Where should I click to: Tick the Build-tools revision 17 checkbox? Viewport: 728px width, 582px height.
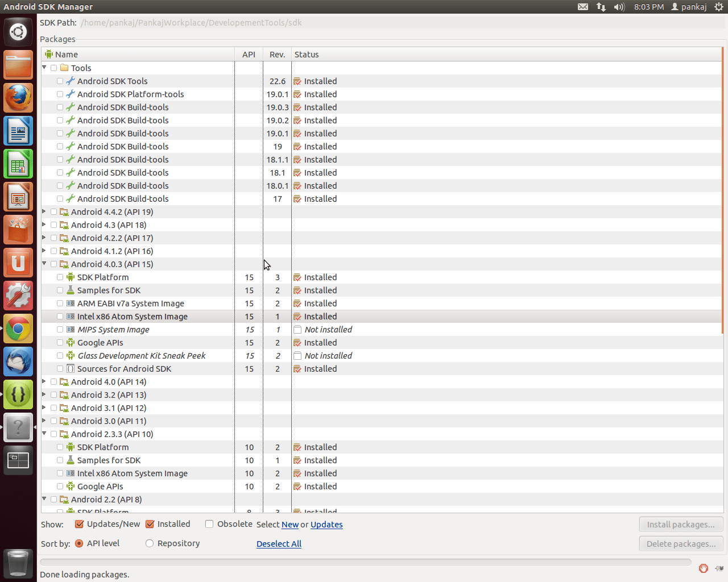pos(60,198)
